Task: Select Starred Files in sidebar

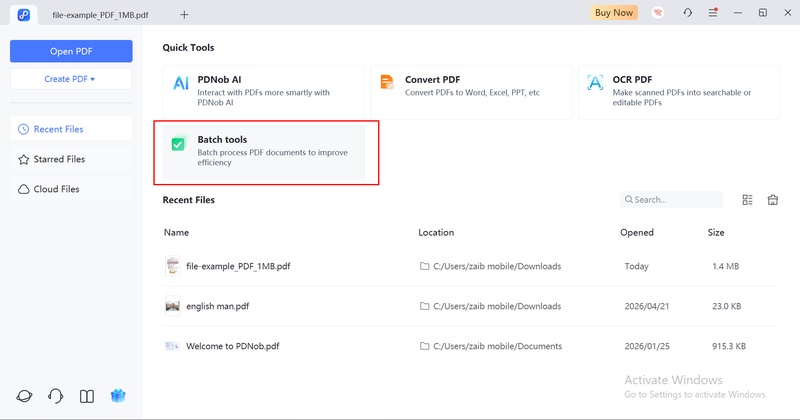Action: (x=71, y=159)
